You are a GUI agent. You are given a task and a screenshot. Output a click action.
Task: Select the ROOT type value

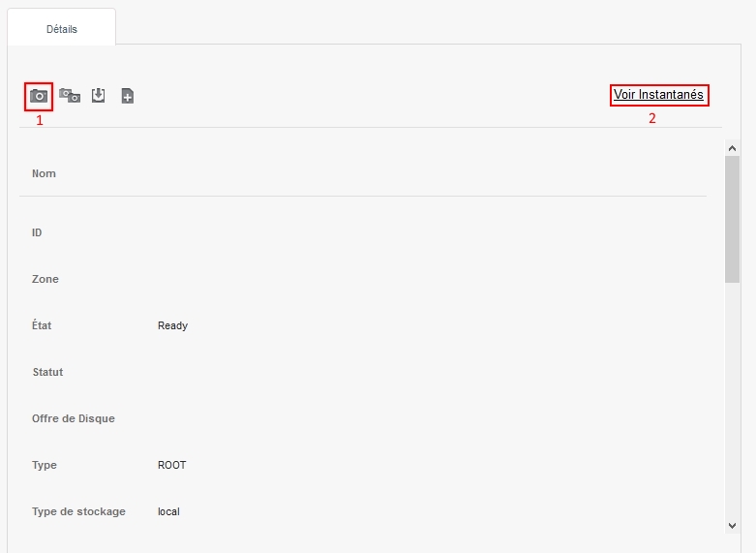click(171, 465)
